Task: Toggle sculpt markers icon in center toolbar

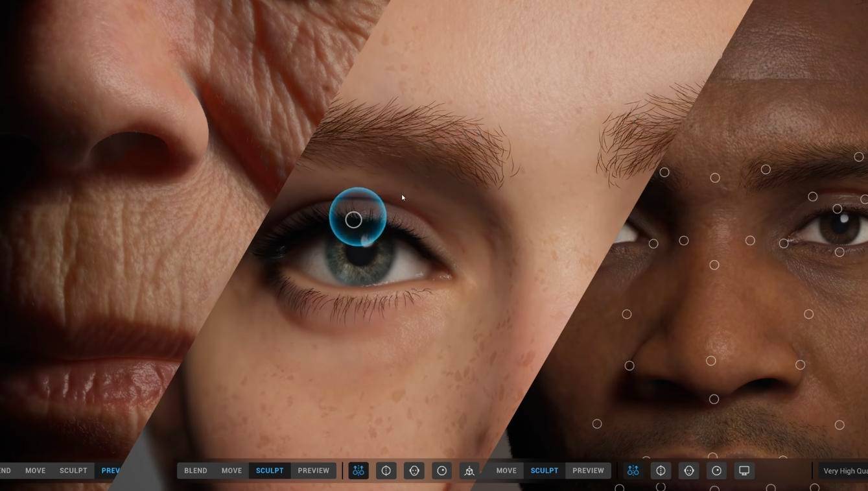Action: click(x=358, y=471)
